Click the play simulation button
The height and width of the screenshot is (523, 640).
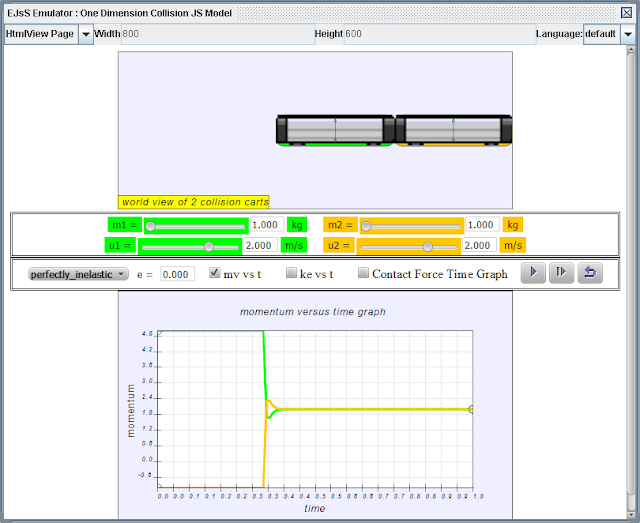[533, 273]
